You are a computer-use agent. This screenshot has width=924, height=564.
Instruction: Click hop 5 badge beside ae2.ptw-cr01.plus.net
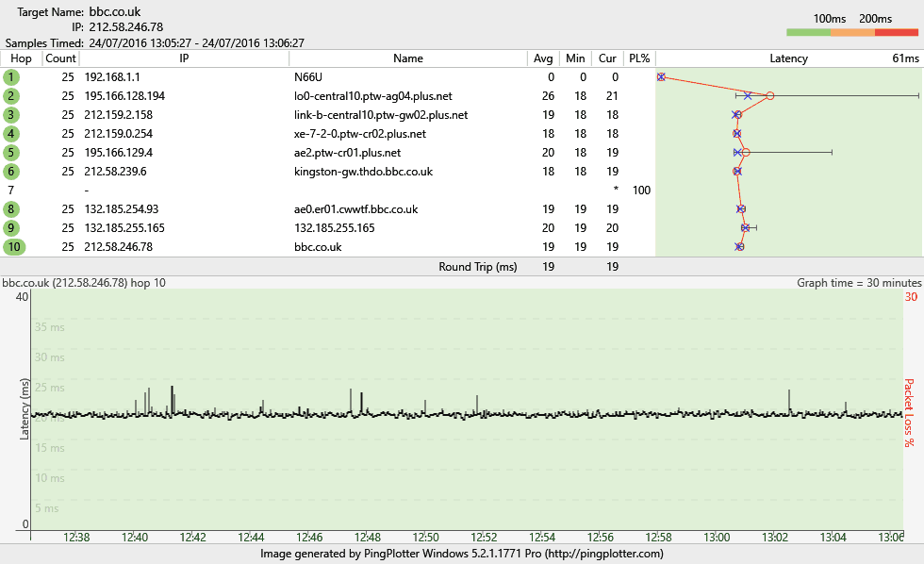point(10,152)
